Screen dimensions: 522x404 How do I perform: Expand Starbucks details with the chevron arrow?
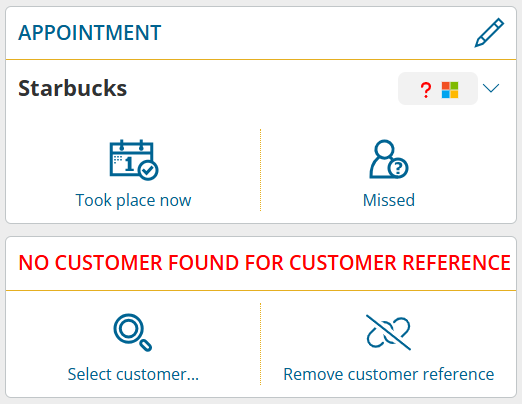491,88
